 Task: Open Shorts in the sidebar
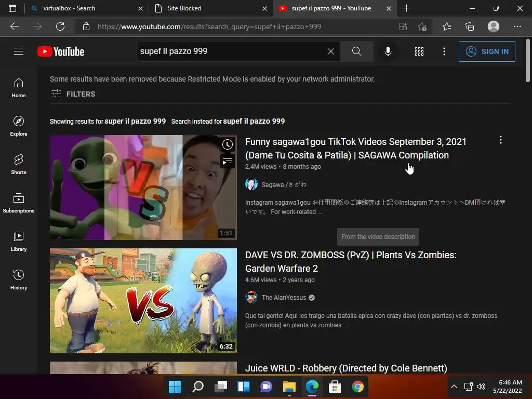coord(19,165)
